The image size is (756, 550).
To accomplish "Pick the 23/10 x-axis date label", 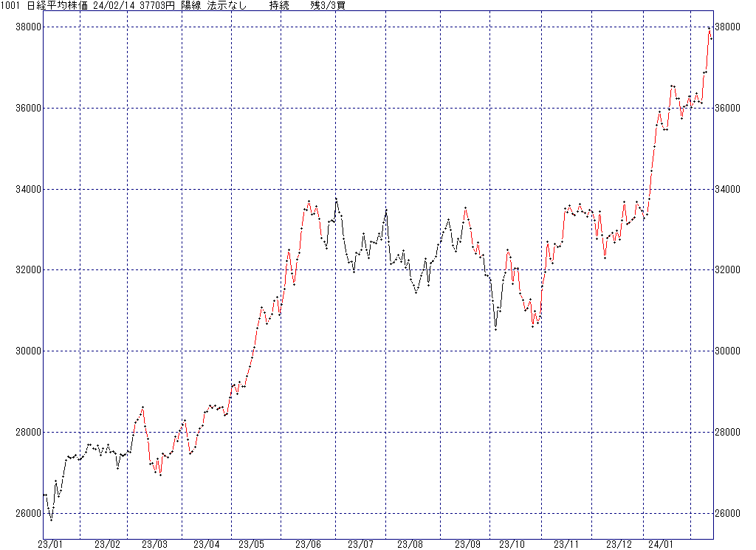I will coord(512,545).
